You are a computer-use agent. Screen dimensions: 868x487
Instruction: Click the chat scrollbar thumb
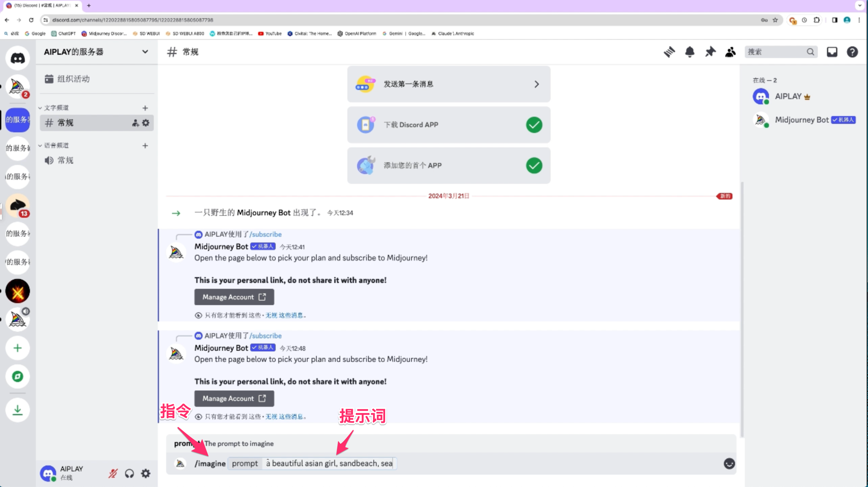pos(742,309)
